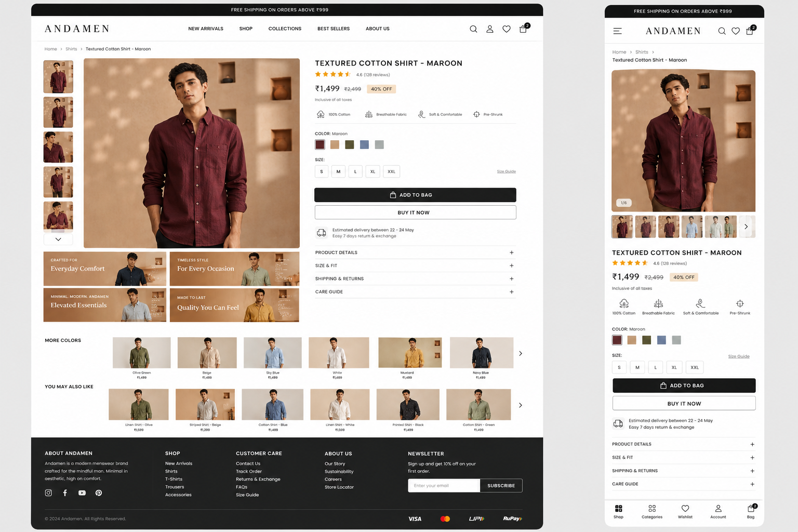Click the Breathable Fabric icon in mobile view
Viewport: 798px width, 532px height.
pos(658,303)
